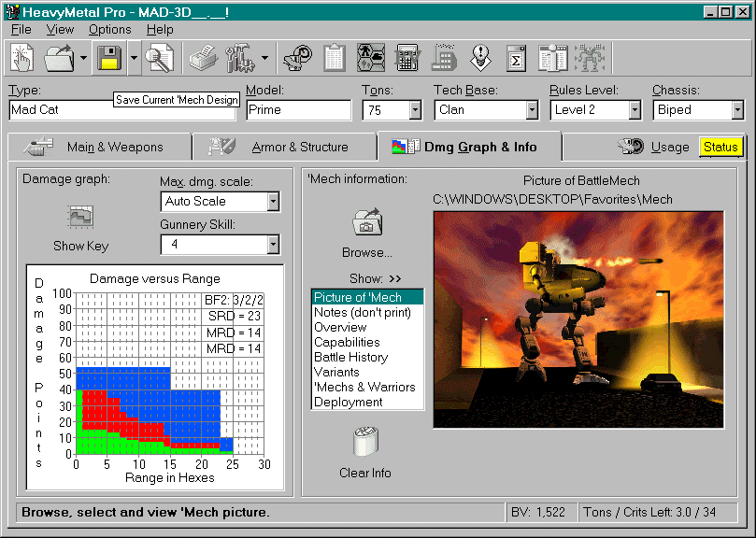Viewport: 756px width, 538px height.
Task: Open print preview with the magnifier page icon
Action: [160, 58]
